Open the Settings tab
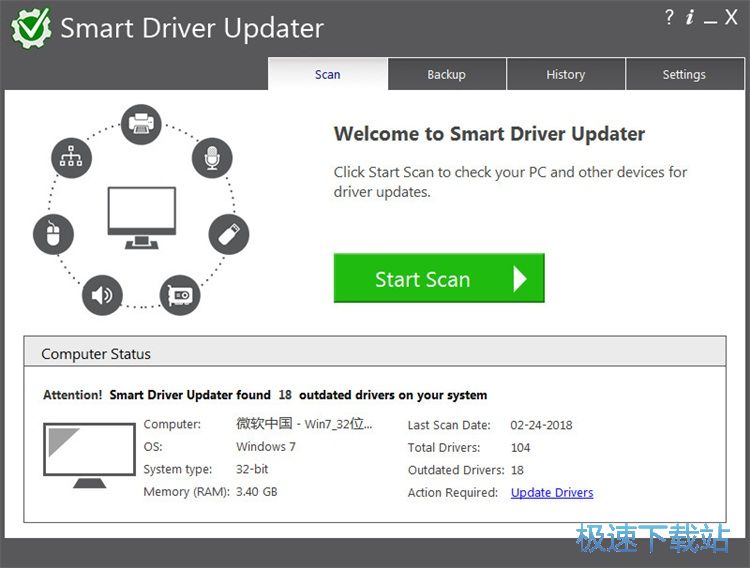The height and width of the screenshot is (568, 750). point(684,74)
